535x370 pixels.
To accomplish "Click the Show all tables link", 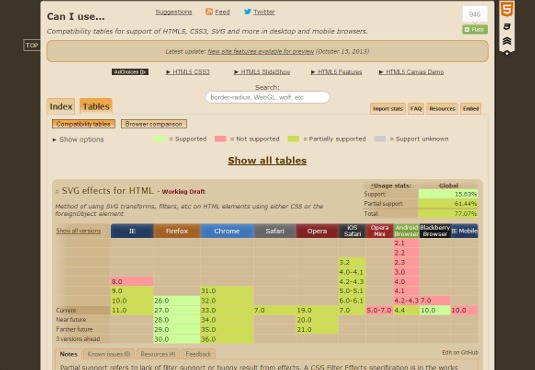I will [x=267, y=161].
